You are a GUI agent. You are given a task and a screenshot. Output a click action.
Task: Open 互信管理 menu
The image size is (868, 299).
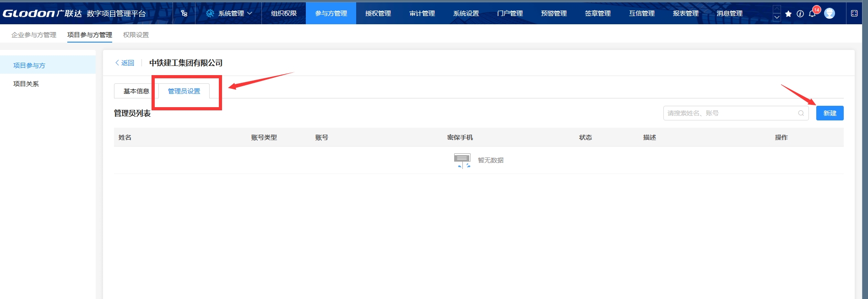tap(642, 13)
